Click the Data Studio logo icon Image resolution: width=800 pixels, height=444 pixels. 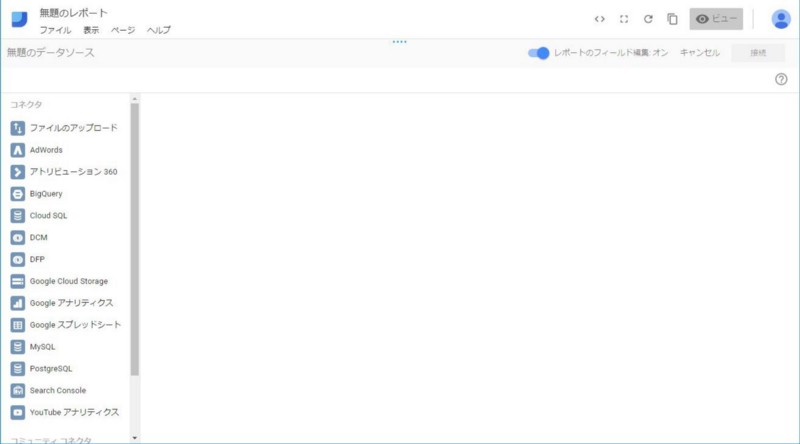pyautogui.click(x=19, y=19)
